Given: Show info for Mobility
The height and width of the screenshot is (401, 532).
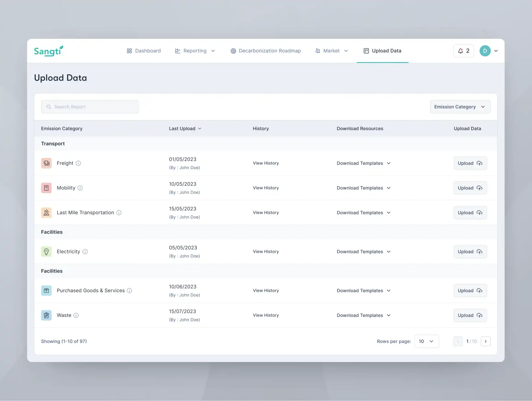Looking at the screenshot, I should 80,188.
